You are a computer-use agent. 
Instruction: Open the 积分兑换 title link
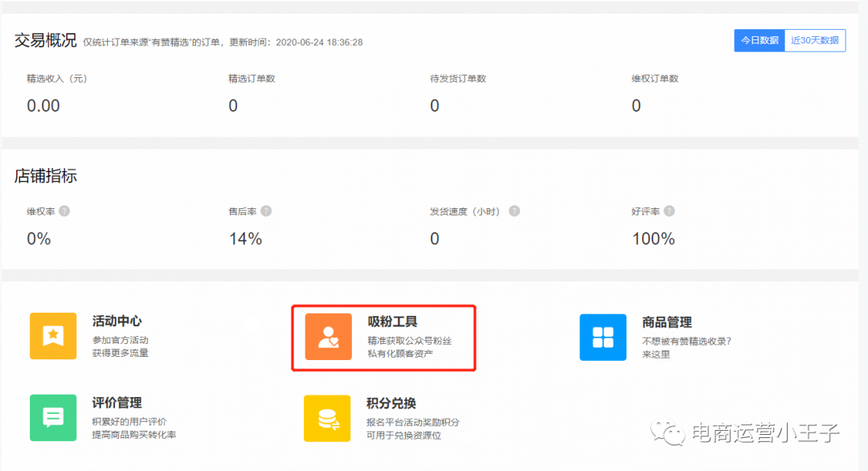tap(391, 403)
